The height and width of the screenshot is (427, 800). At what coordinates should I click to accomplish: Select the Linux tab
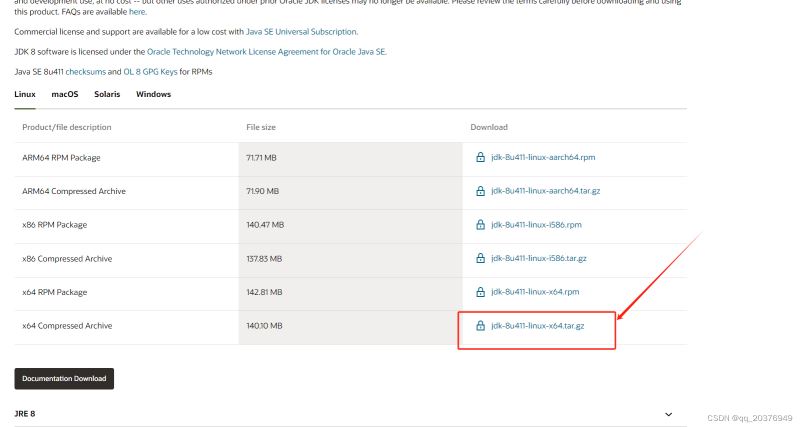(25, 94)
